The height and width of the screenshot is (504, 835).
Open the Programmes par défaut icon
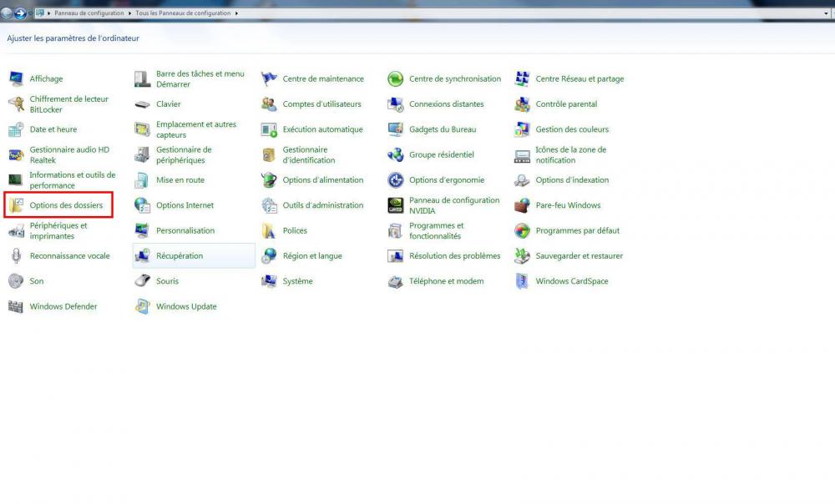pos(522,230)
